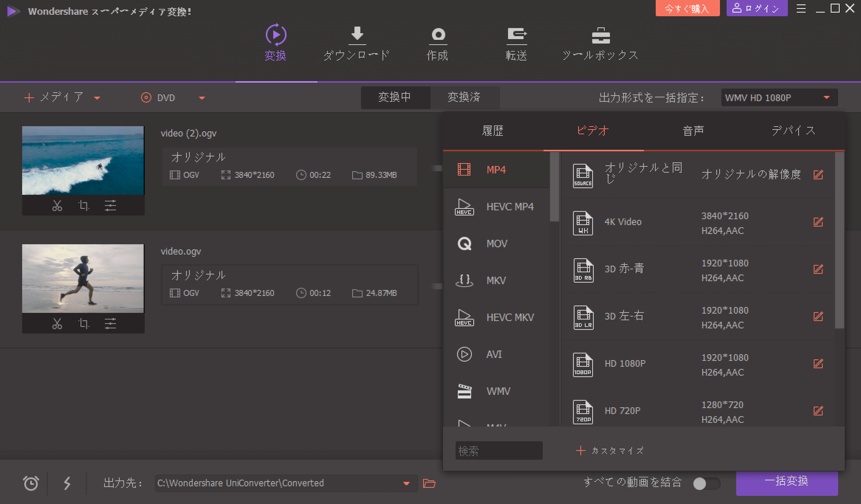Choose WMV in the format list
The image size is (861, 504).
(496, 391)
